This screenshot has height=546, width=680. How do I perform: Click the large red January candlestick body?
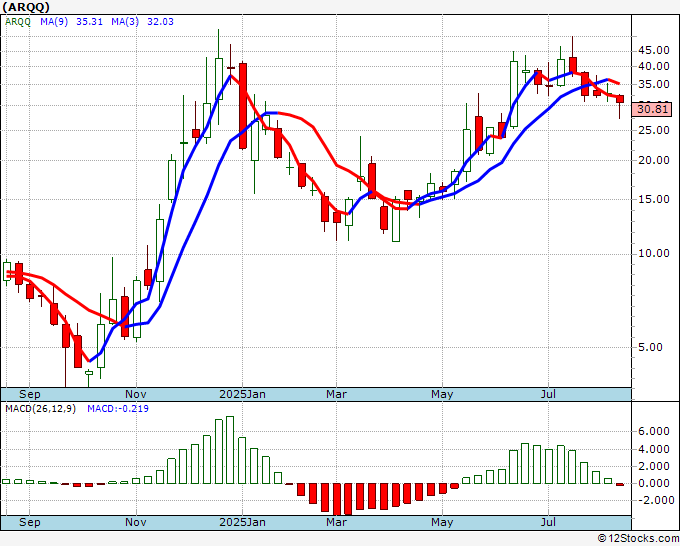coord(243,106)
